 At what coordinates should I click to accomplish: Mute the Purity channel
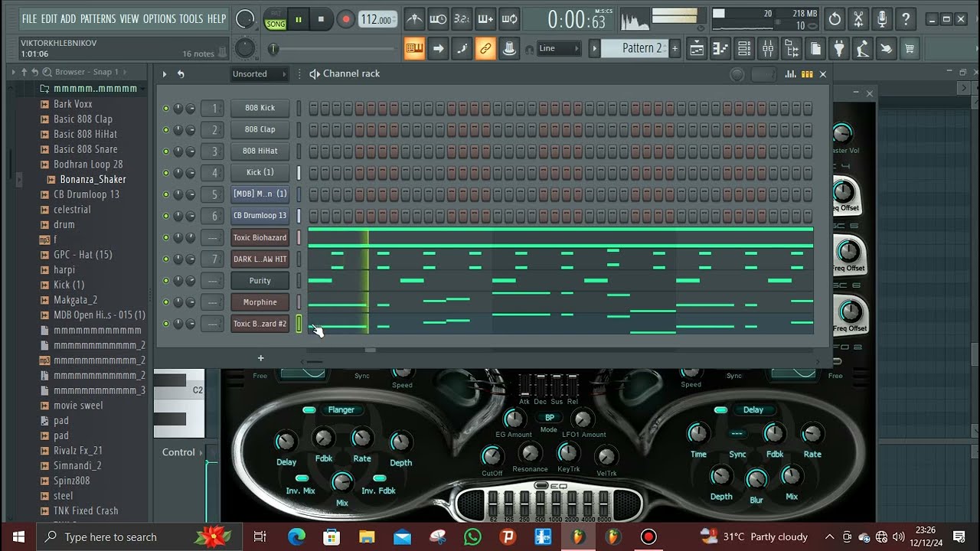pyautogui.click(x=166, y=281)
